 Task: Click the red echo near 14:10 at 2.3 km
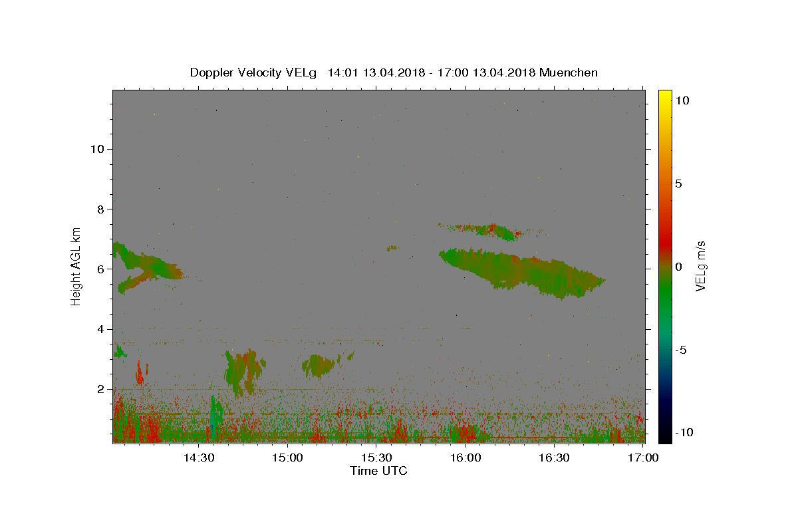pyautogui.click(x=141, y=374)
